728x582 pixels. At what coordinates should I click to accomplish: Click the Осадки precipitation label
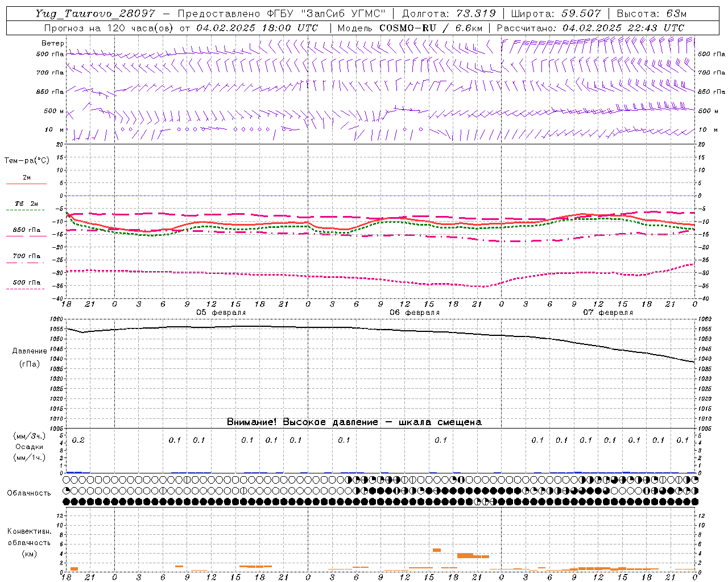(30, 447)
